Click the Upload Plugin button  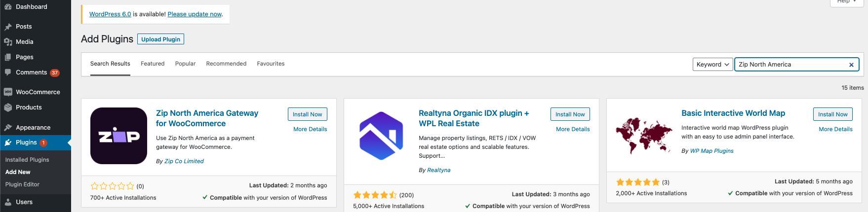coord(160,39)
